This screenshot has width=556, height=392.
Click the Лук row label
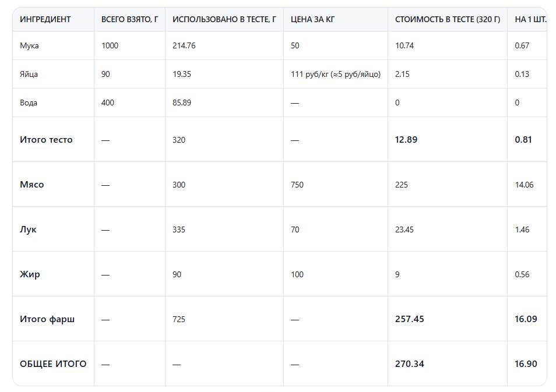coord(28,229)
